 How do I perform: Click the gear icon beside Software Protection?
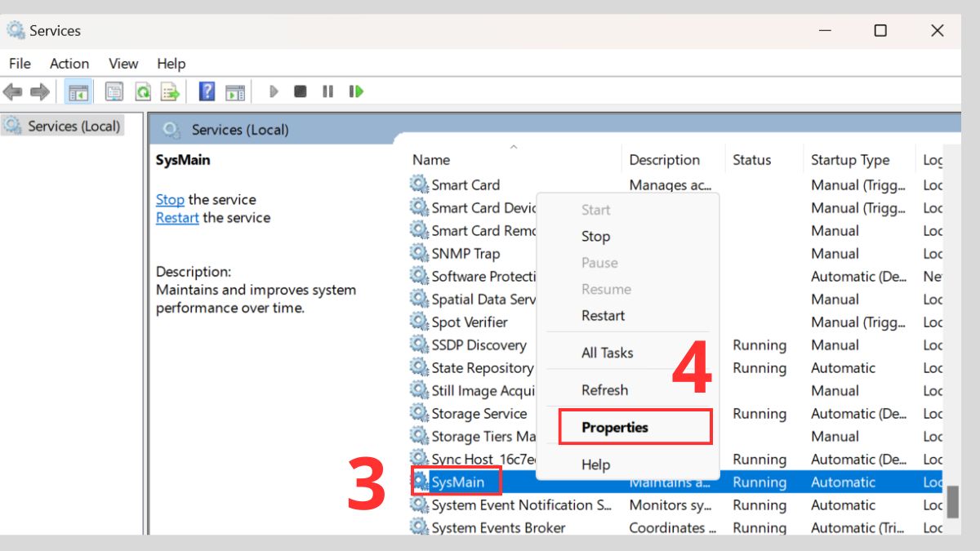tap(420, 276)
